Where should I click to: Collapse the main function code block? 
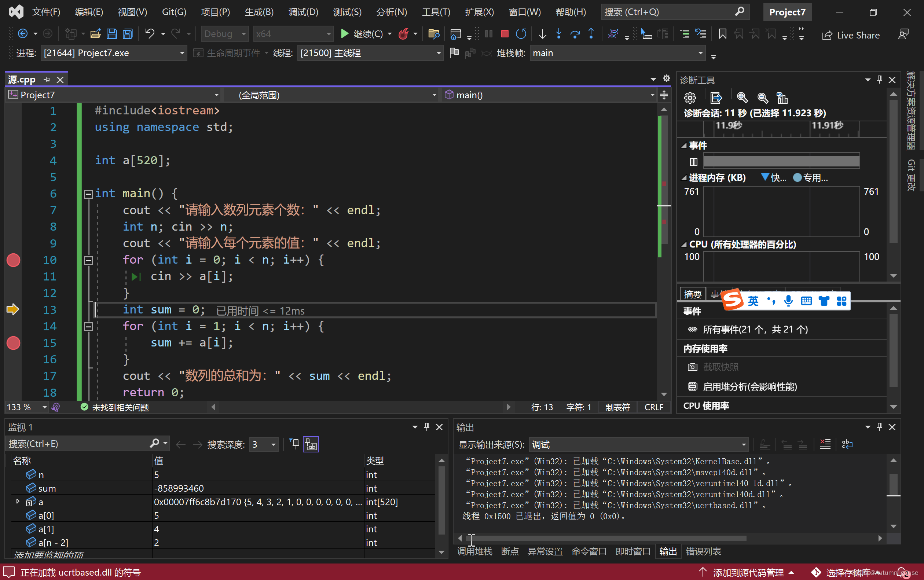(88, 194)
